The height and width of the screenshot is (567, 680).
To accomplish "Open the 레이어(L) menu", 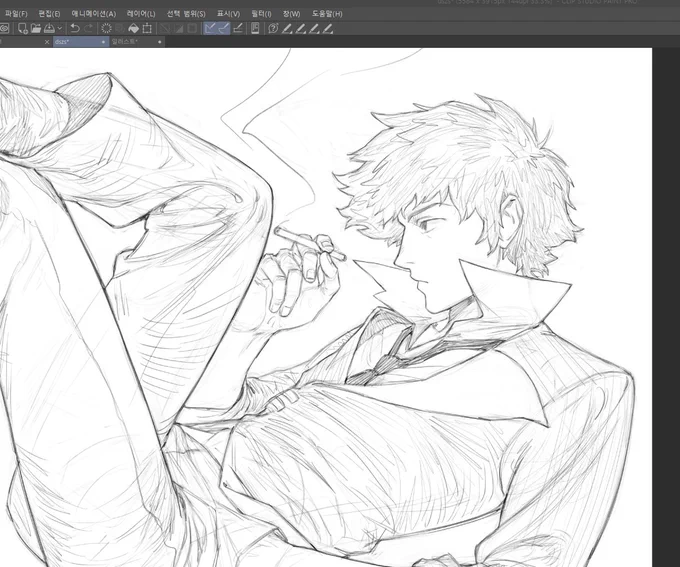I will [x=141, y=14].
